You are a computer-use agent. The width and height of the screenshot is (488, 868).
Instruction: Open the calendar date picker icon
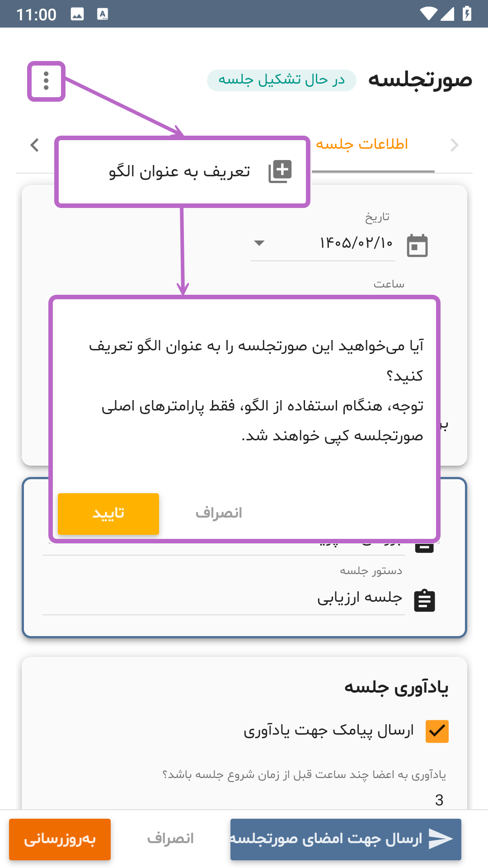417,245
